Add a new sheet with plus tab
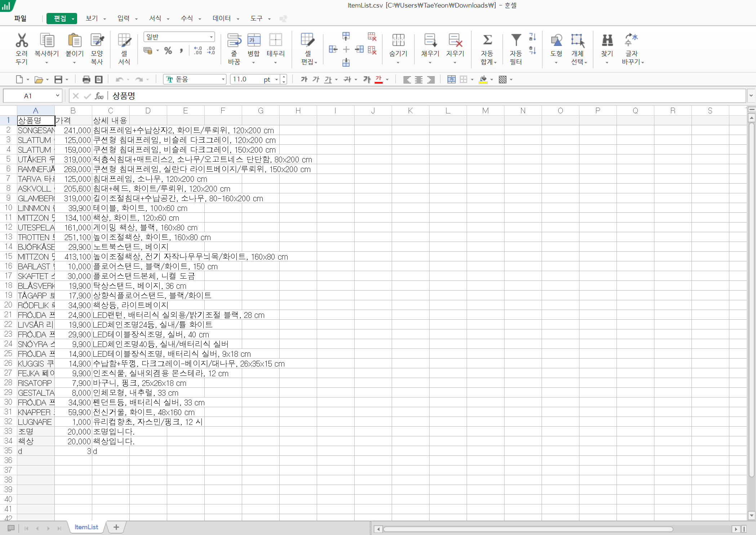The width and height of the screenshot is (756, 535). [x=116, y=527]
